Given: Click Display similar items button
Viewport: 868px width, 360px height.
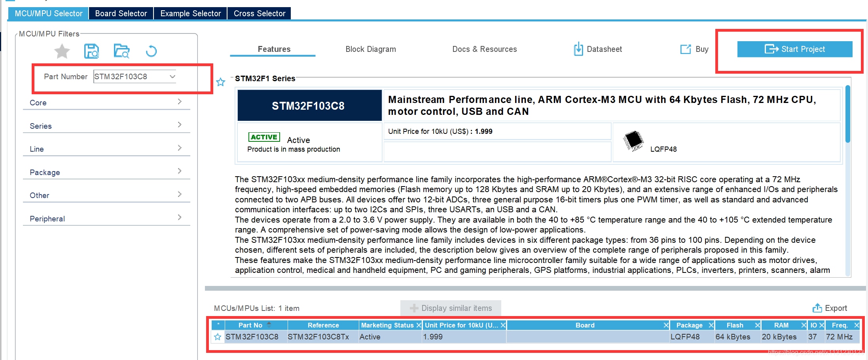Looking at the screenshot, I should [x=451, y=308].
